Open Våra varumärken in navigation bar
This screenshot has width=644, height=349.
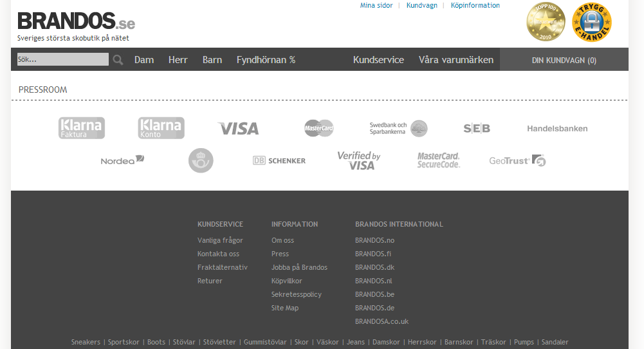point(456,60)
